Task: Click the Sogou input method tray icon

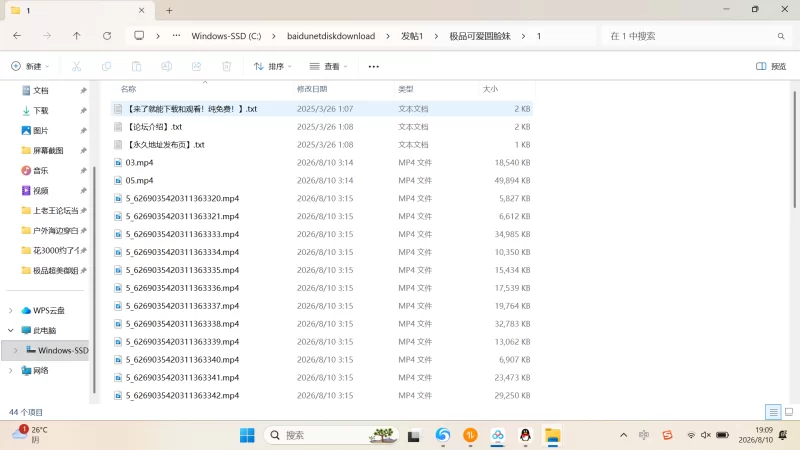Action: tap(667, 435)
